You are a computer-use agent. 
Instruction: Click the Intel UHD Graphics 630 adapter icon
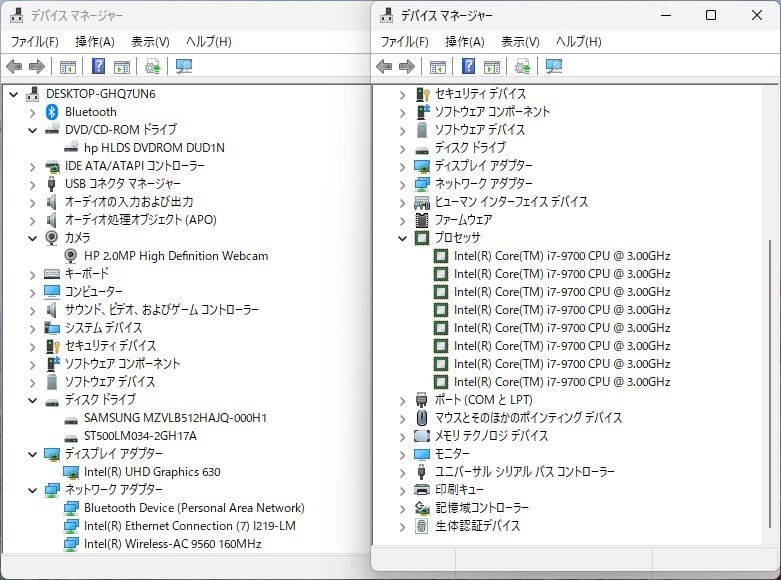(71, 472)
